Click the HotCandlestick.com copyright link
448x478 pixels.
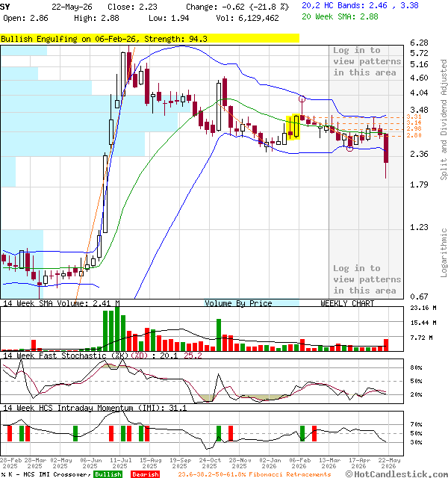396,474
